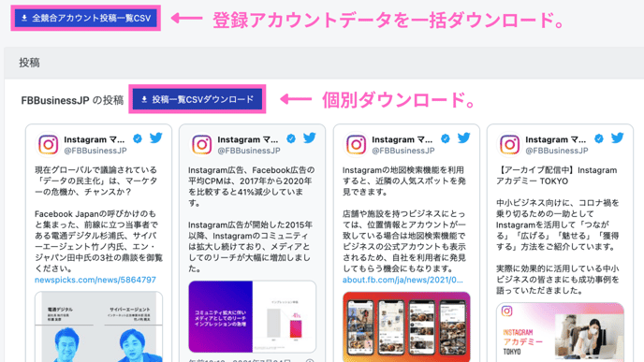Click account name on アーカイブ配信中 tweet
644x362 pixels.
tap(555, 139)
